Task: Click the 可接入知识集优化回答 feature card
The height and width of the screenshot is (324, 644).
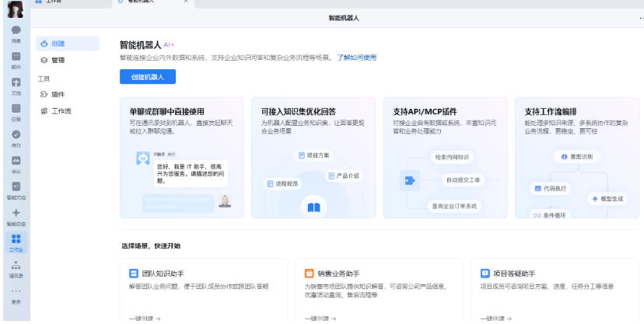Action: pos(313,158)
